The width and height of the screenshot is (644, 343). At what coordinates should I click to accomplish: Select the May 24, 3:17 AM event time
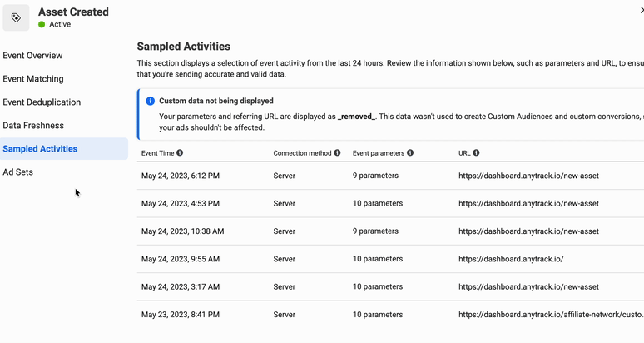181,287
